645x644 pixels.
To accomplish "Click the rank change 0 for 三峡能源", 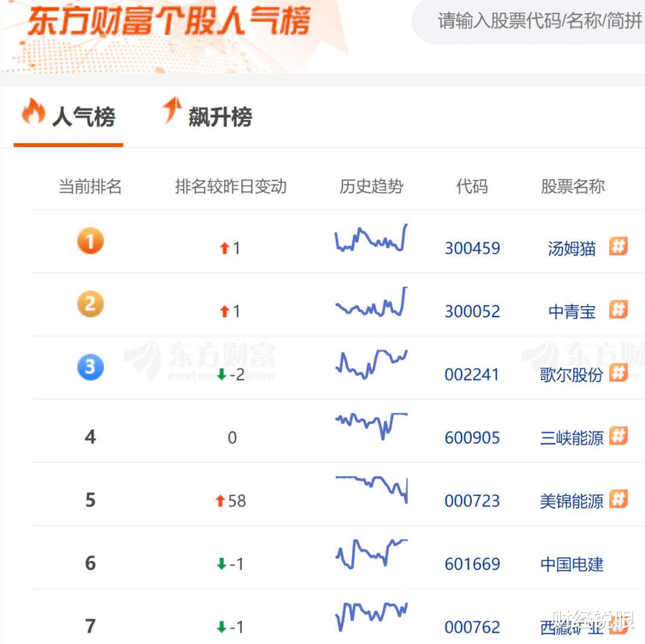I will 232,437.
